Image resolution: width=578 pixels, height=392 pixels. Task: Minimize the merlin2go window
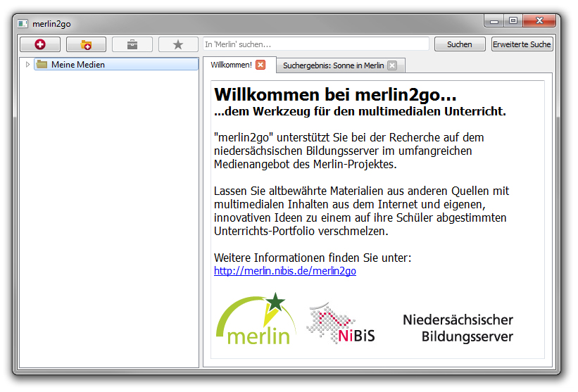(494, 20)
